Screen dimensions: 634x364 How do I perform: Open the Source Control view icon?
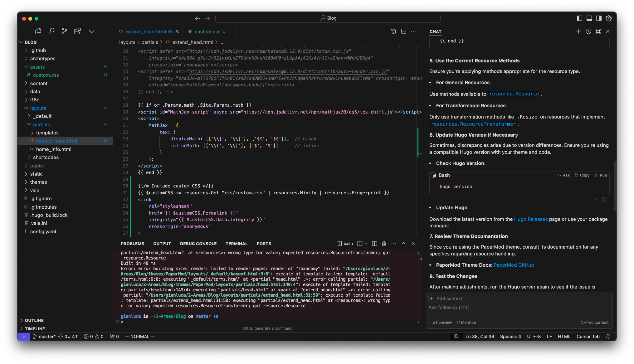click(65, 31)
